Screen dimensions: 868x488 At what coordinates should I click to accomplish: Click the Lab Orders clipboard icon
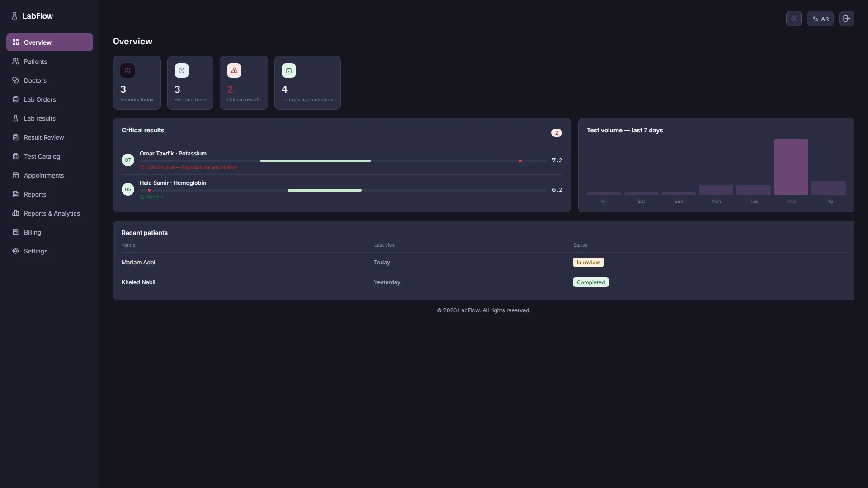click(x=15, y=99)
